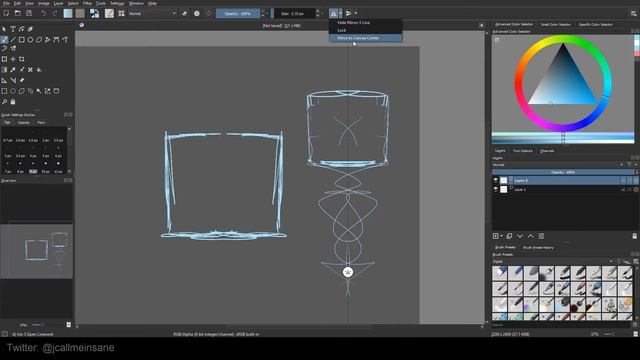The height and width of the screenshot is (360, 640).
Task: Select the Multibrush tool
Action: [x=13, y=49]
